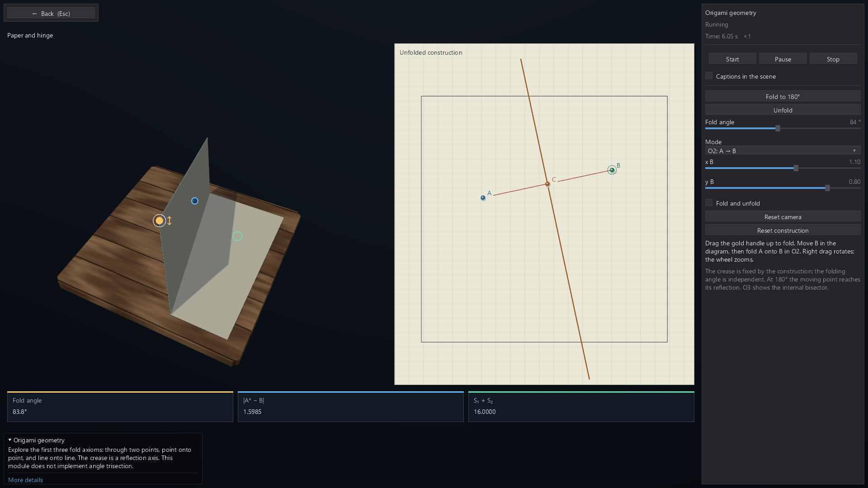Click the x B slider handle

(796, 168)
